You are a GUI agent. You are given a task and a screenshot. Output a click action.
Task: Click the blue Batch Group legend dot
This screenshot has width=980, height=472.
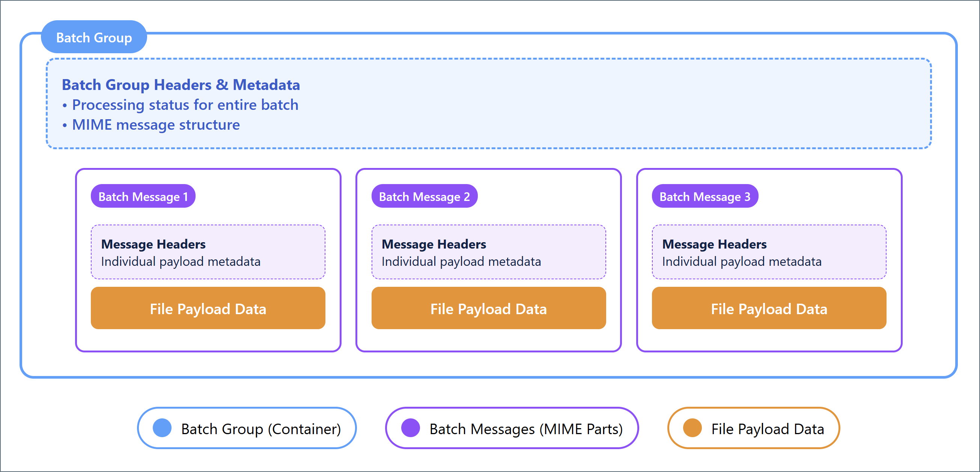coord(162,428)
